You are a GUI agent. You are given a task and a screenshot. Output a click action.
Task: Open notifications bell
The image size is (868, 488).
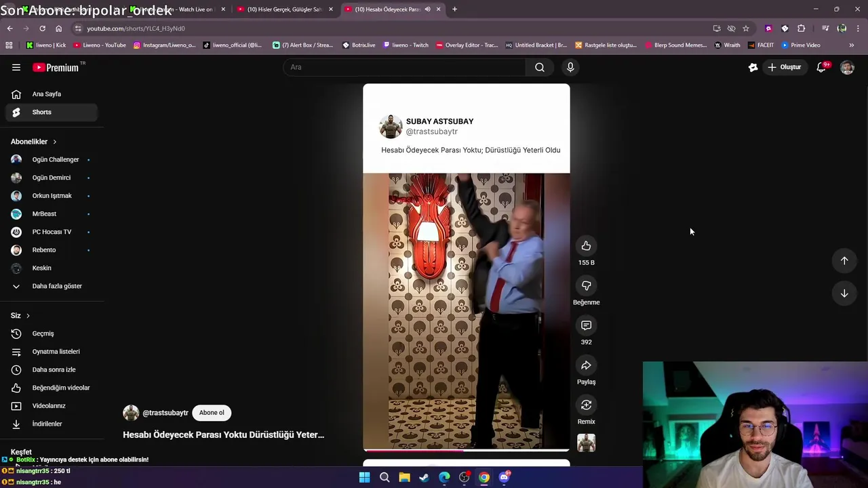[x=821, y=67]
